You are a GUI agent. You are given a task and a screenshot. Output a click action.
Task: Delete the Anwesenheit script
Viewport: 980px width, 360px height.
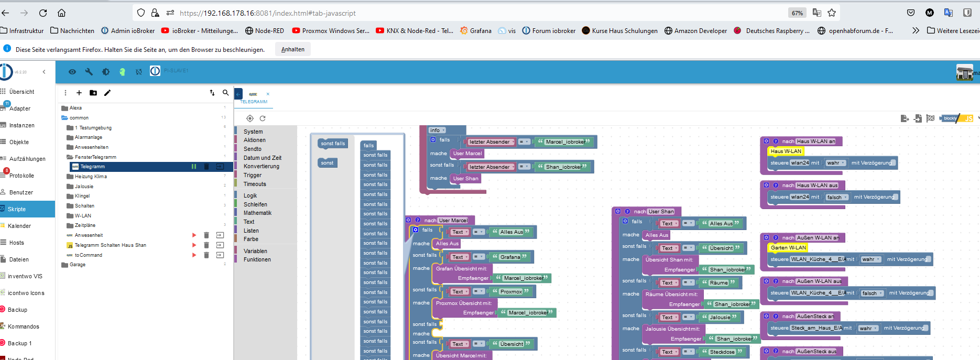(206, 235)
